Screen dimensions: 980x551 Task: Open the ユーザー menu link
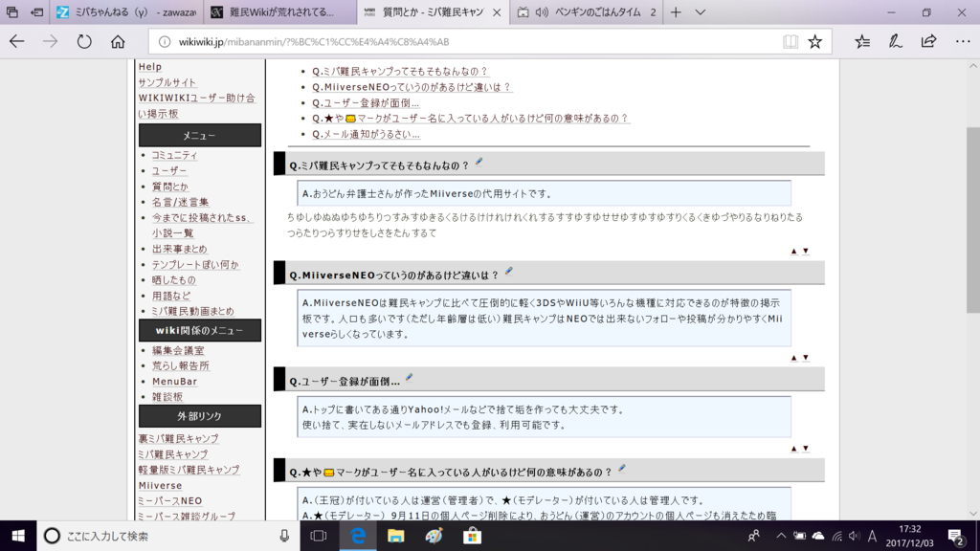click(169, 170)
